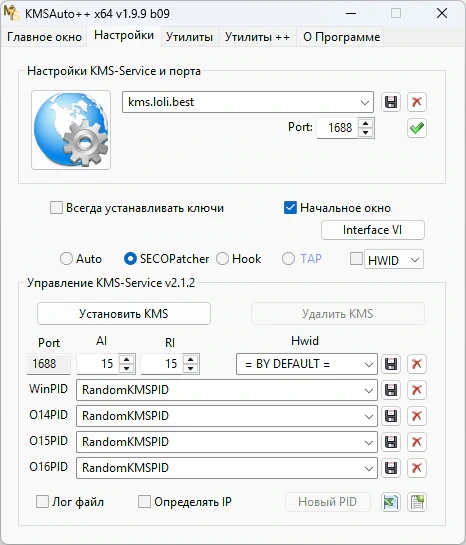Save the kms.loli.best server address
Screen dimensions: 466x545
(x=391, y=102)
